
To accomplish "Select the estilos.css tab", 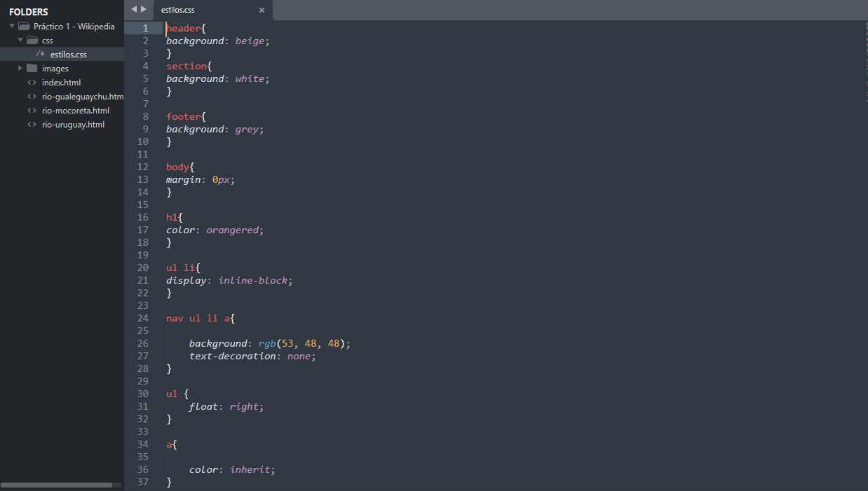I will (212, 11).
